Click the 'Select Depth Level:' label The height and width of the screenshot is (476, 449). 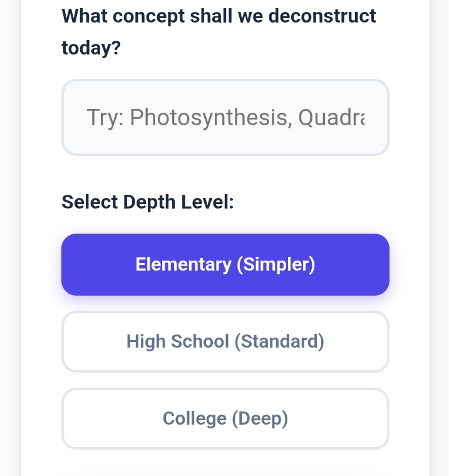coord(148,202)
